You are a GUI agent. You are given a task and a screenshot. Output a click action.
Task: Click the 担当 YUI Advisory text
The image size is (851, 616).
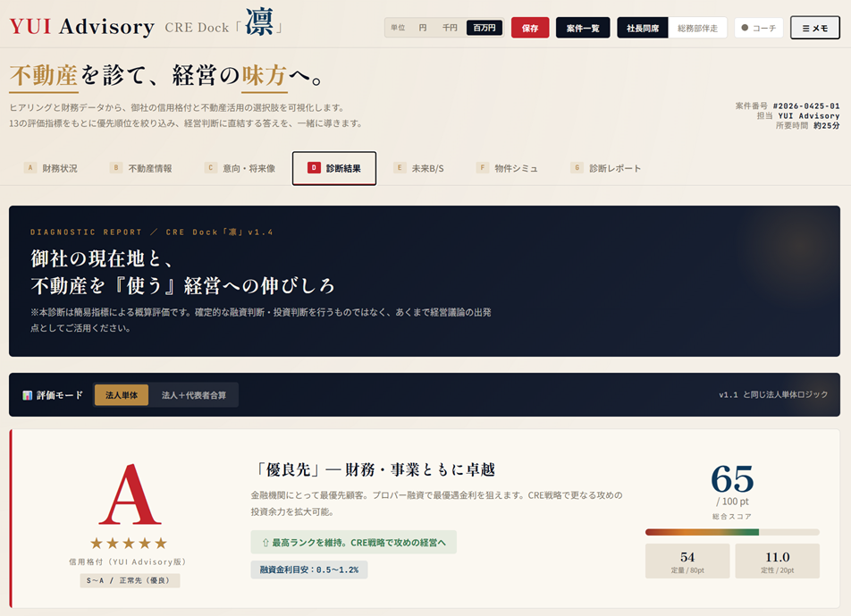coord(797,115)
